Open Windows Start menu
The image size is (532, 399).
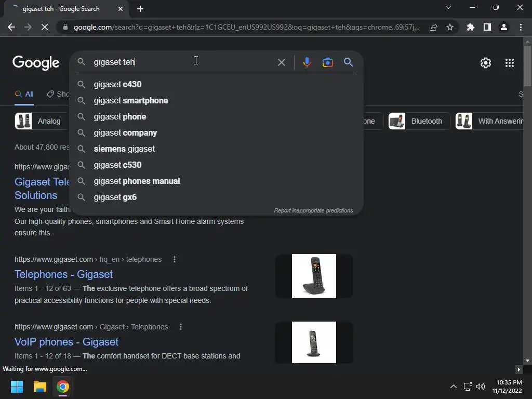tap(17, 387)
